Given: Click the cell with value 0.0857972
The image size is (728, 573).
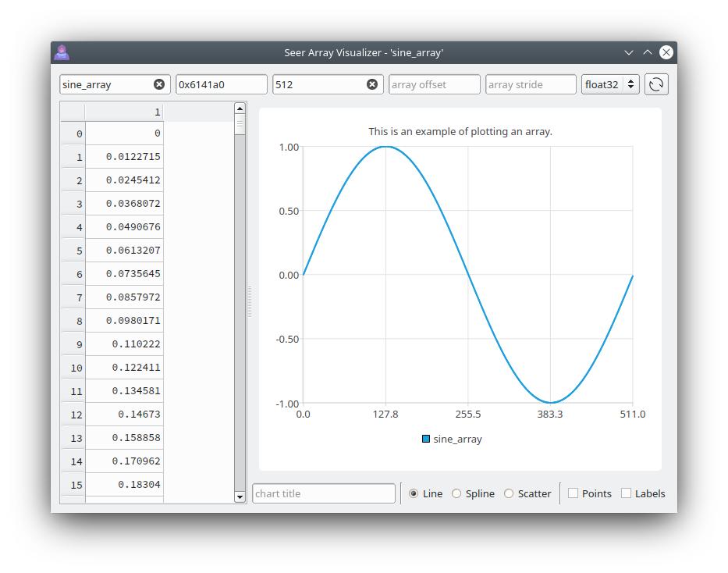Looking at the screenshot, I should tap(124, 297).
